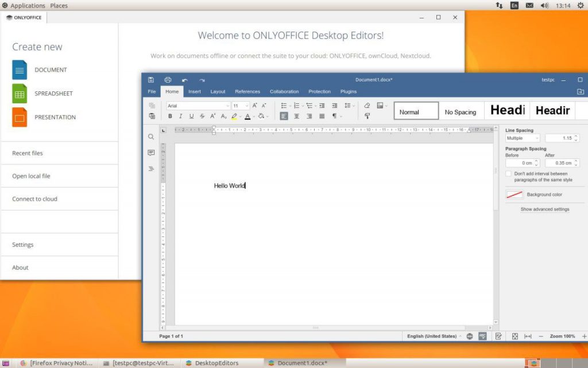Screen dimensions: 588x368
Task: Copy style with the paint roller icon
Action: (367, 116)
